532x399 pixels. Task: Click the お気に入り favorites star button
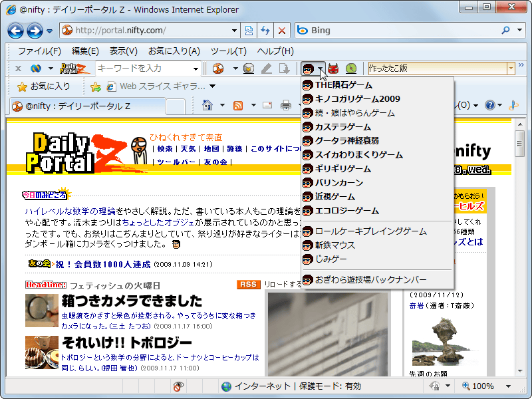[x=43, y=86]
